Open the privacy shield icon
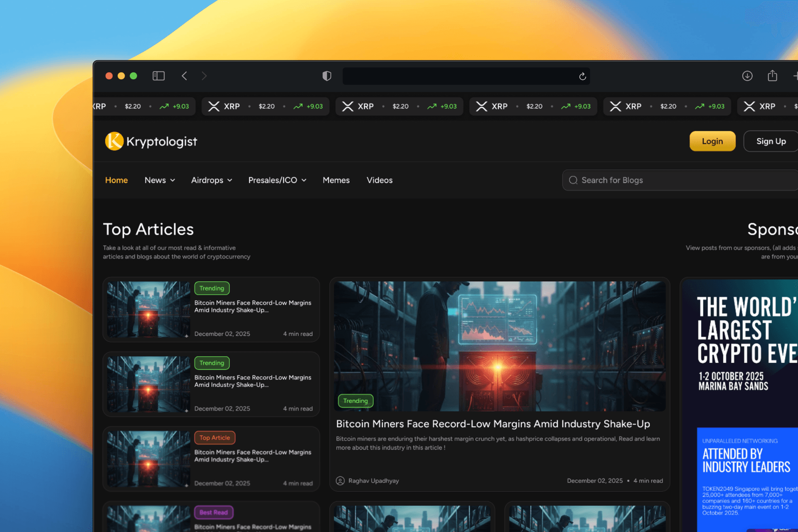The width and height of the screenshot is (798, 532). [327, 76]
